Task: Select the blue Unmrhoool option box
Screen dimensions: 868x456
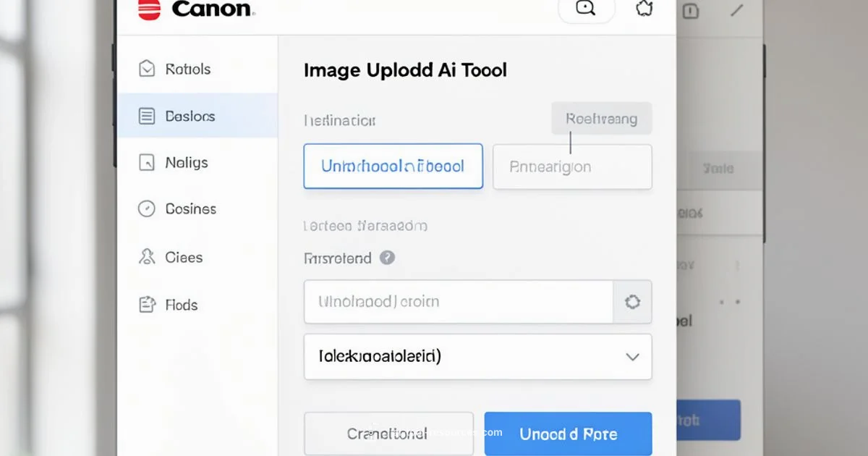Action: coord(393,166)
